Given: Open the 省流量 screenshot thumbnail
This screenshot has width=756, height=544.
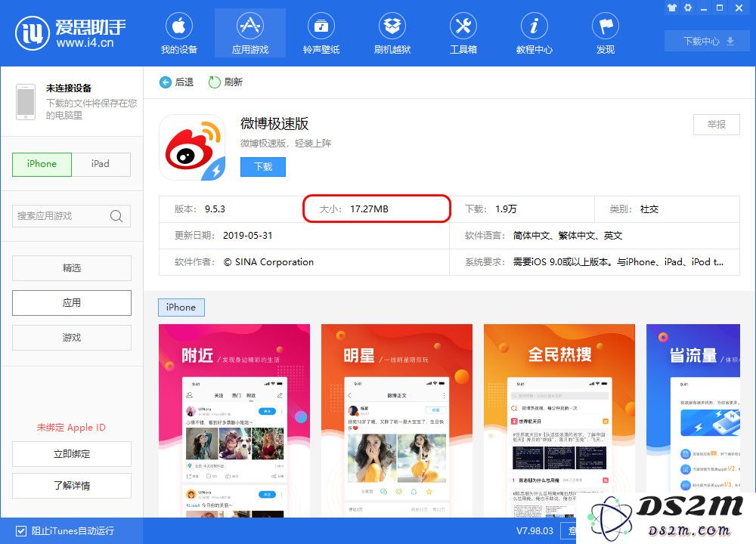Looking at the screenshot, I should tap(692, 421).
